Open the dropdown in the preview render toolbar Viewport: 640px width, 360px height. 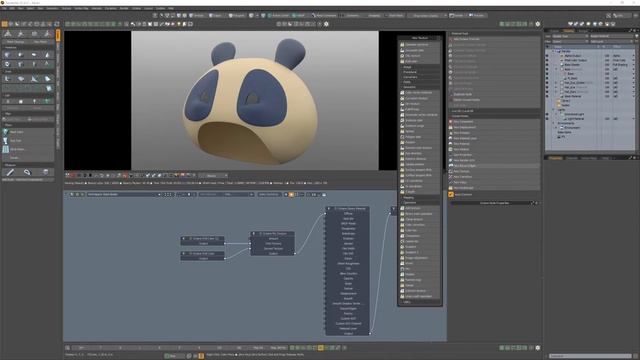click(213, 176)
